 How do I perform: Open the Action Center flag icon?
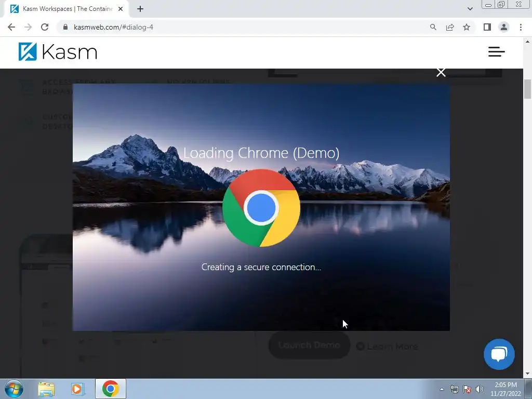467,389
